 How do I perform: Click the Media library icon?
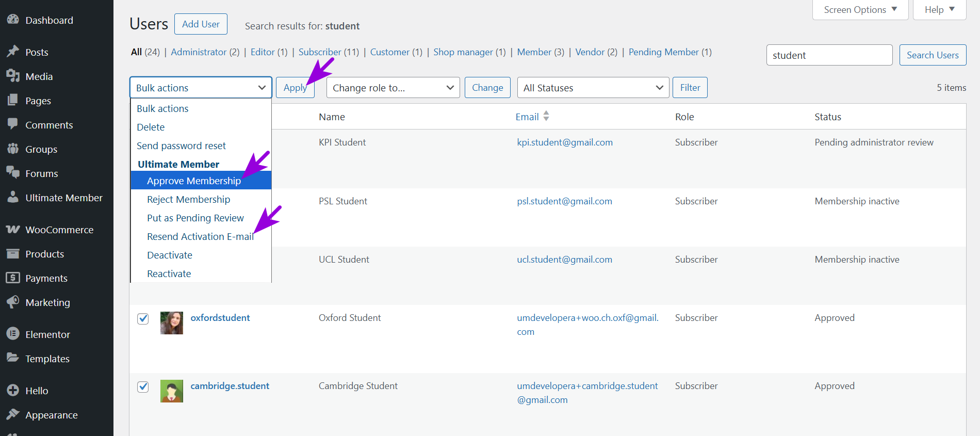(x=13, y=76)
